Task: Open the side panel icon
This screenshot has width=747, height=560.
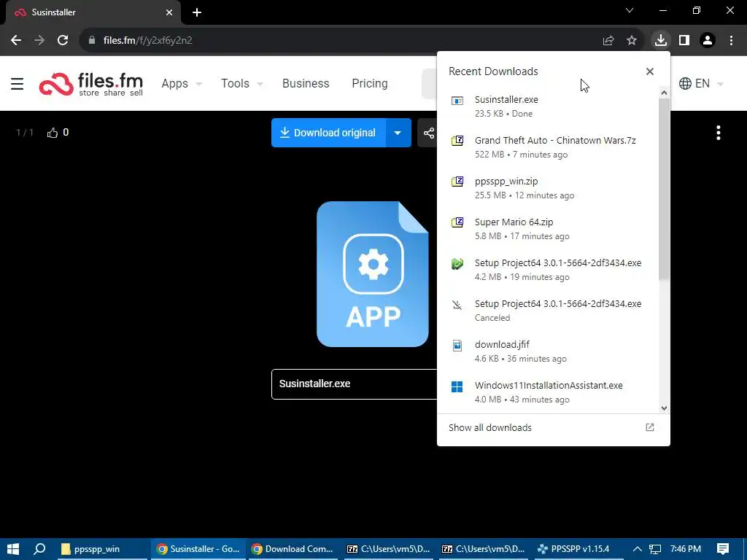Action: 684,41
